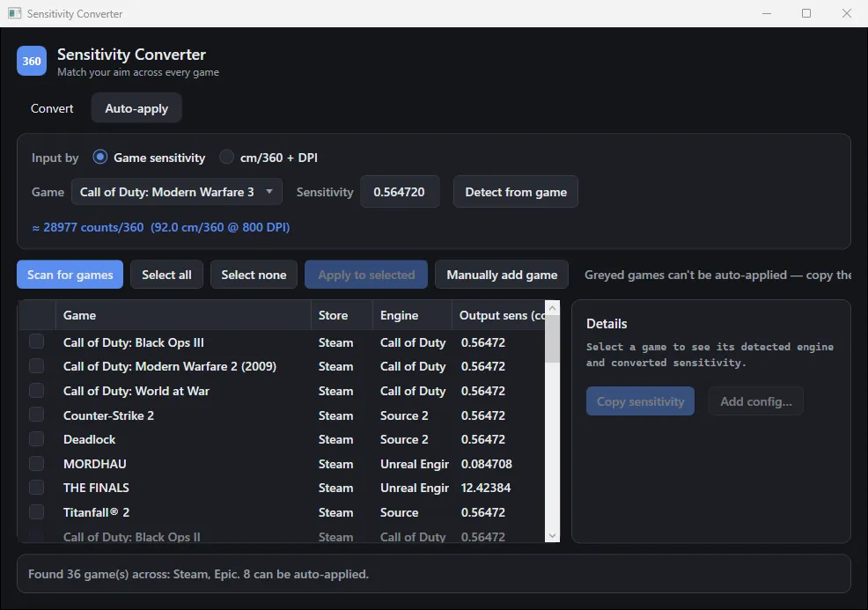
Task: Tick the Call of Duty: World at War checkbox
Action: coord(37,390)
